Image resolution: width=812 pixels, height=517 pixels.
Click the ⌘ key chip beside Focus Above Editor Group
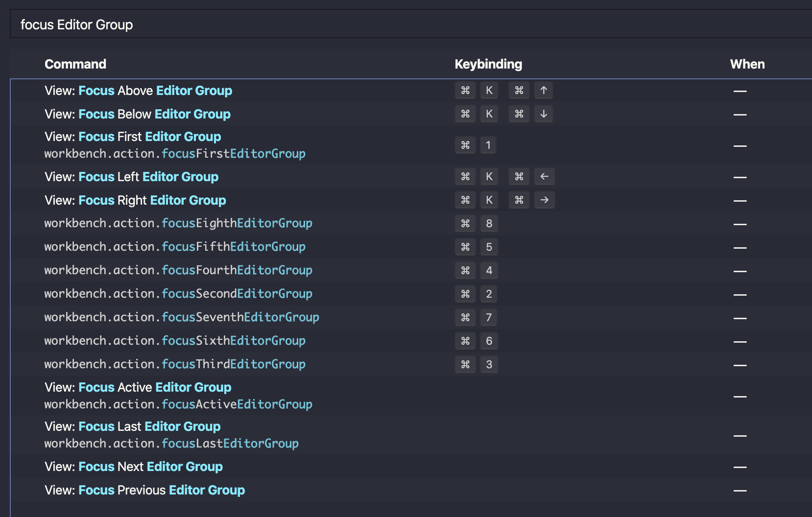[x=465, y=90]
